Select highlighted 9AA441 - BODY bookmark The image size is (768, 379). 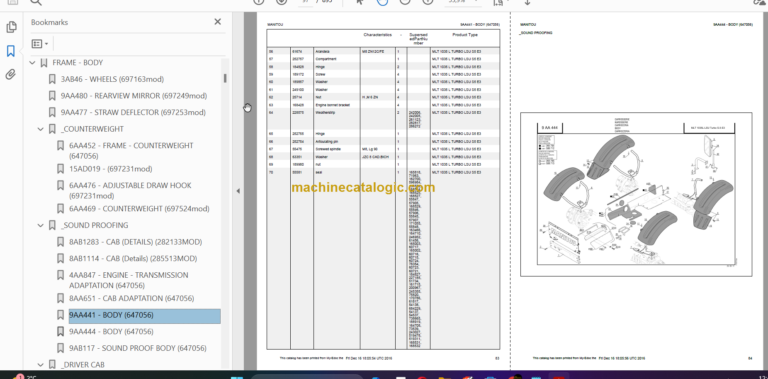coord(144,315)
